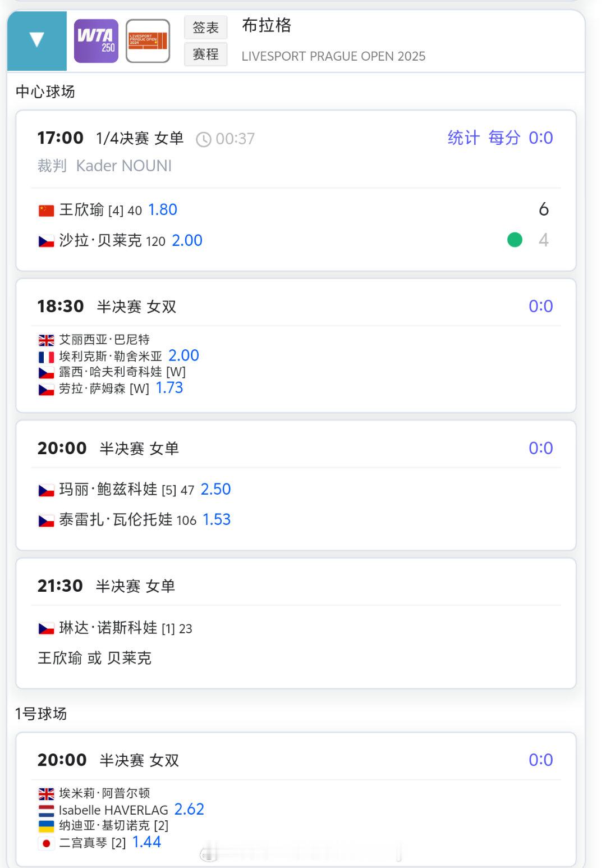This screenshot has height=868, width=606.
Task: Open the 赛程 schedule tab
Action: [206, 54]
